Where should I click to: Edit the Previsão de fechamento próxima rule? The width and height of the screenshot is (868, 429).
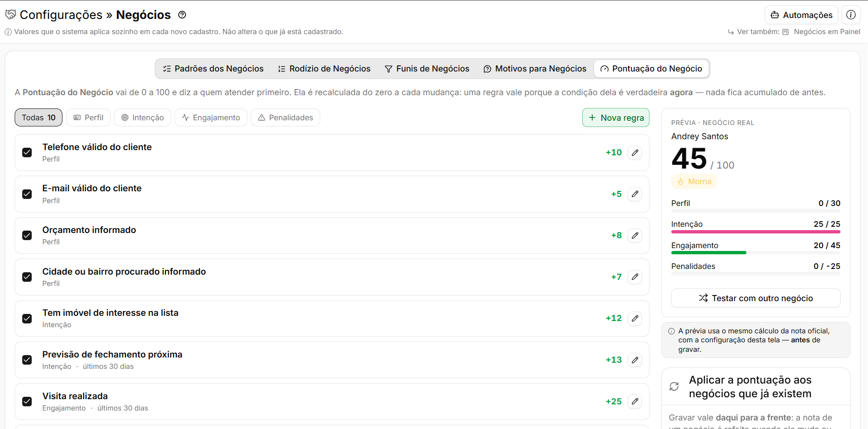pos(635,360)
